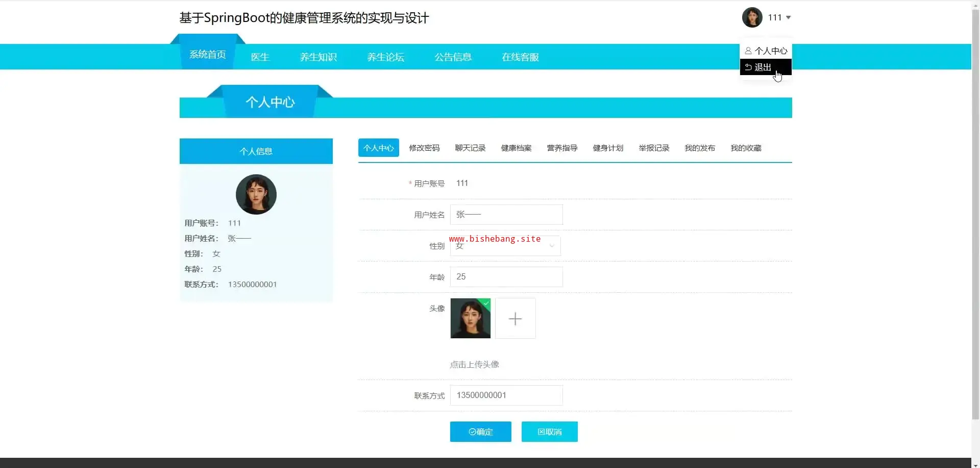This screenshot has height=468, width=980.
Task: Switch to the 修改密码 tab
Action: coord(424,148)
